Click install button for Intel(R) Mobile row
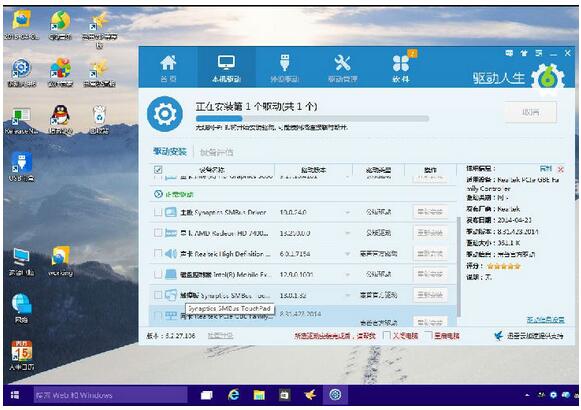This screenshot has height=410, width=581. point(430,274)
